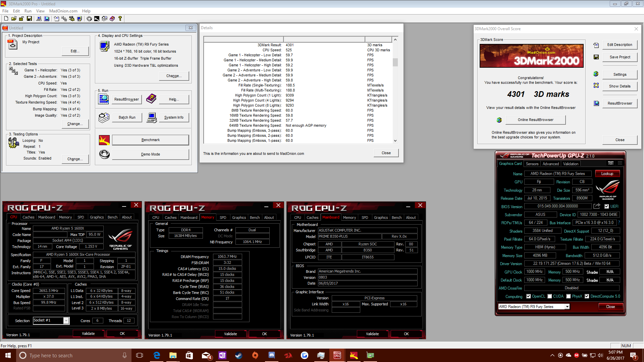Toggle the UEFI checkbox in GPU-Z
The width and height of the screenshot is (644, 362).
pos(606,206)
